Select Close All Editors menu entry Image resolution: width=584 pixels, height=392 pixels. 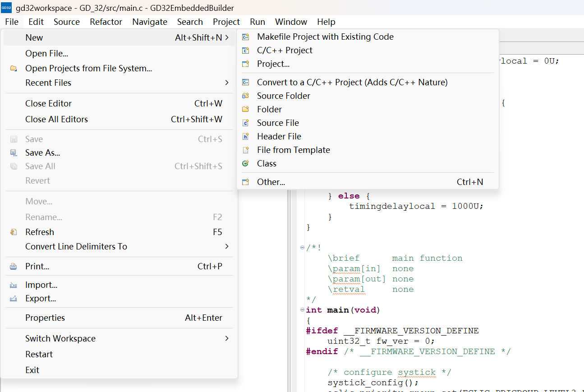click(x=119, y=119)
